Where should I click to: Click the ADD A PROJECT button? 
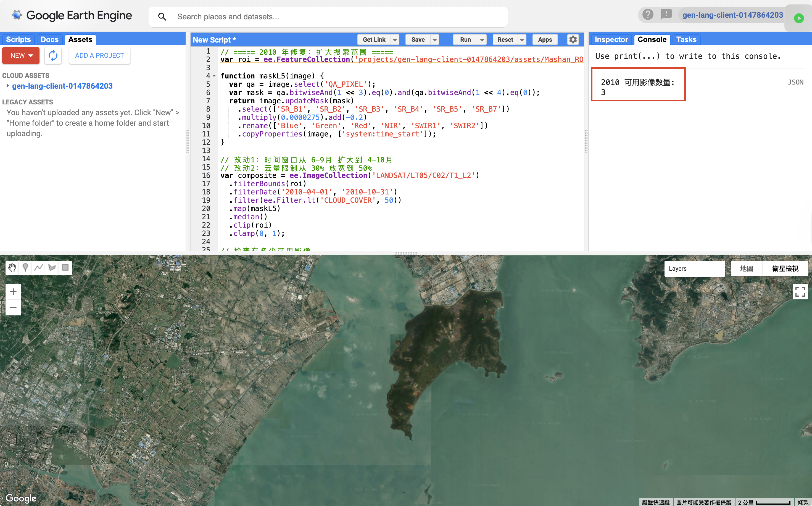[x=99, y=56]
